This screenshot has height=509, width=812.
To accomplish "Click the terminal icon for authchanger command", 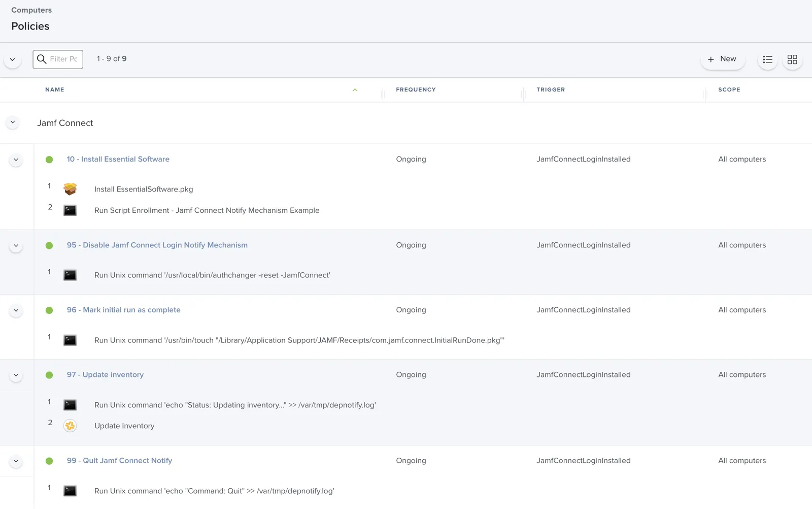I will coord(70,275).
